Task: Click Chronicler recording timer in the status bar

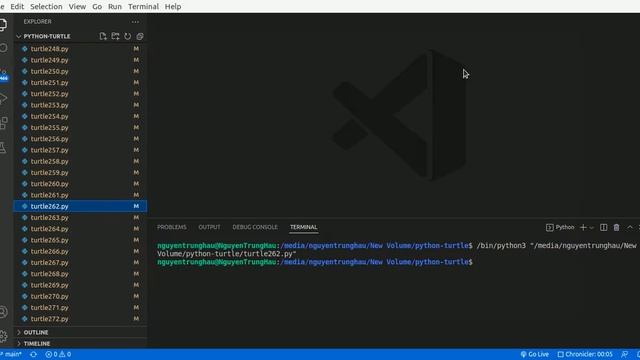Action: (x=585, y=354)
